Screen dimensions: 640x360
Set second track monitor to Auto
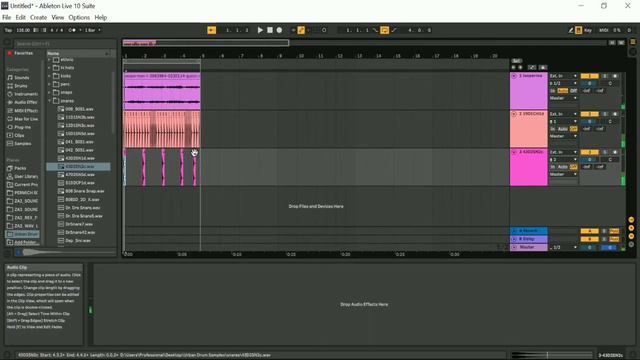[563, 129]
